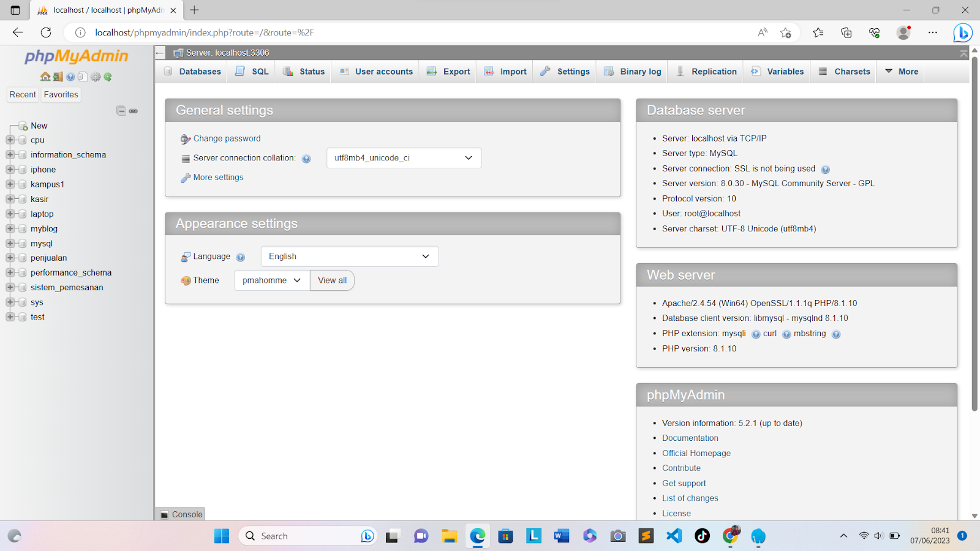Viewport: 980px width, 551px height.
Task: Open TikTok from taskbar
Action: [x=702, y=536]
